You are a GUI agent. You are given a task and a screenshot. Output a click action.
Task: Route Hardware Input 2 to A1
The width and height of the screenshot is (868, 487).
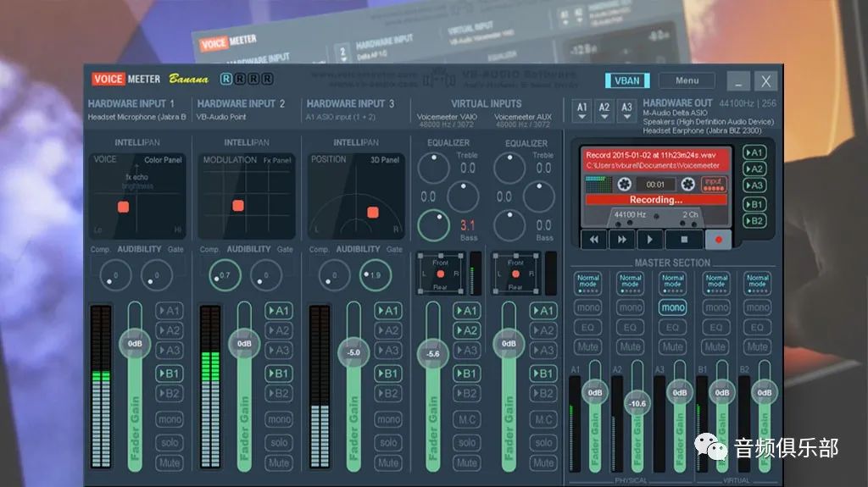(279, 311)
